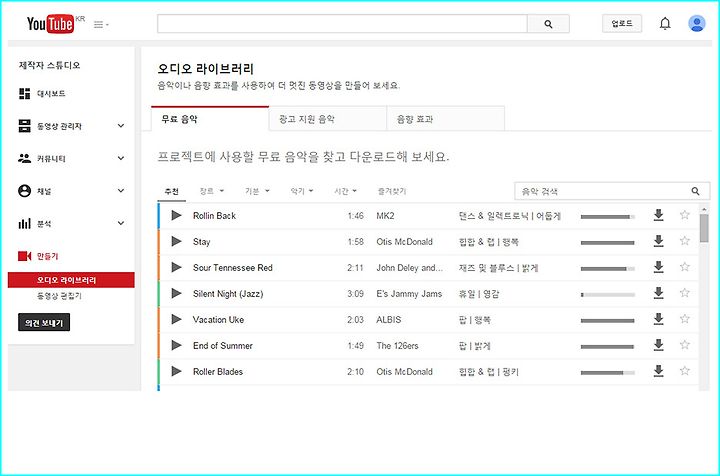Click the music search magnifier icon
The height and width of the screenshot is (476, 720).
click(x=695, y=191)
